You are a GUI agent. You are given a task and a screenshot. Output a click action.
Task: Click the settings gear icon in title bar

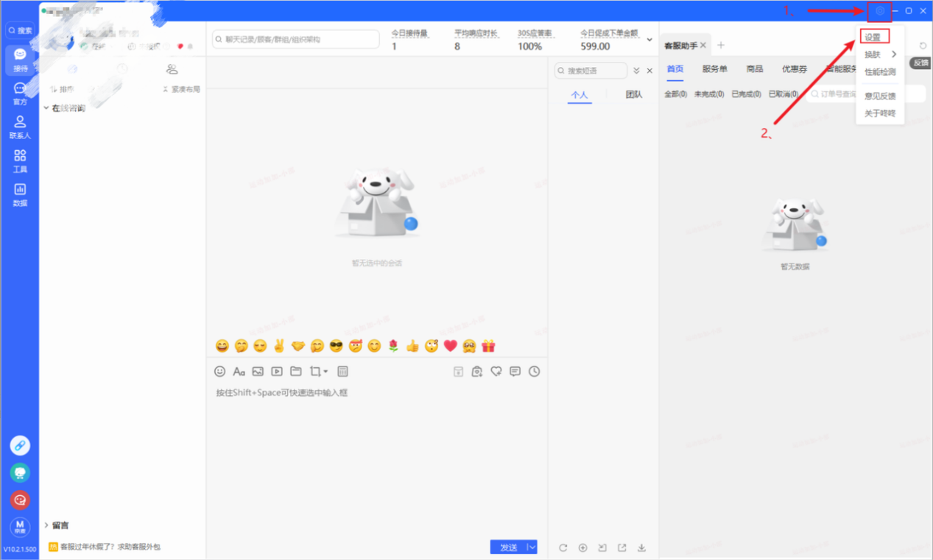(x=879, y=11)
